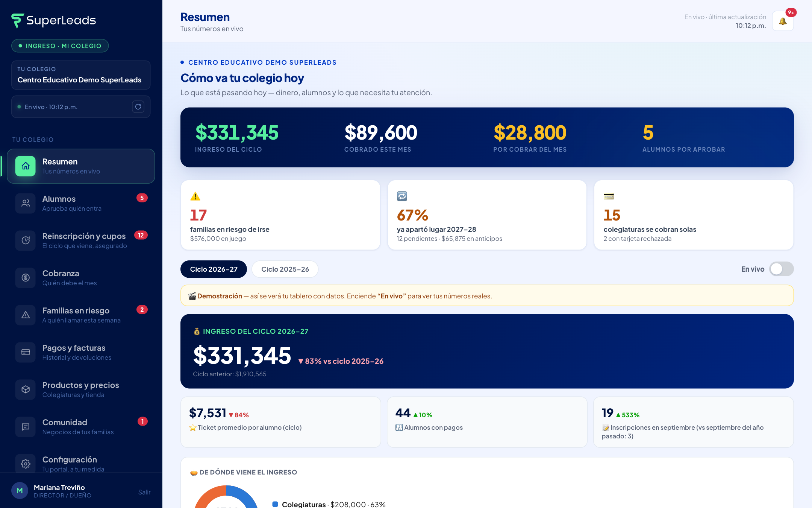This screenshot has width=812, height=508.
Task: Select the Resumen home icon
Action: point(26,166)
